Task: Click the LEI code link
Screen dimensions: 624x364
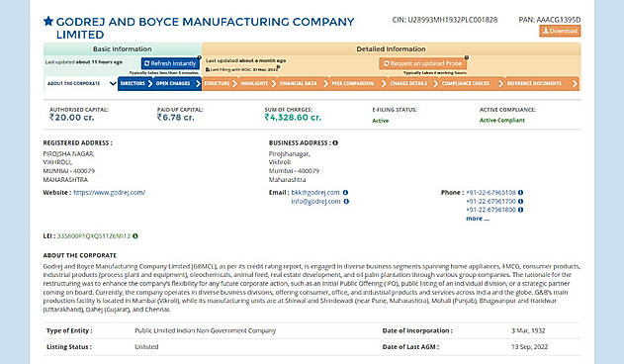Action: pyautogui.click(x=94, y=235)
